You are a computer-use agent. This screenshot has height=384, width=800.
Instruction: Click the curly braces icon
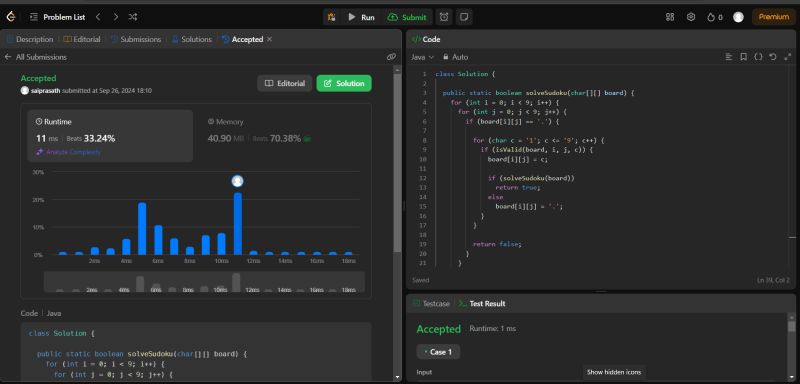pos(758,57)
